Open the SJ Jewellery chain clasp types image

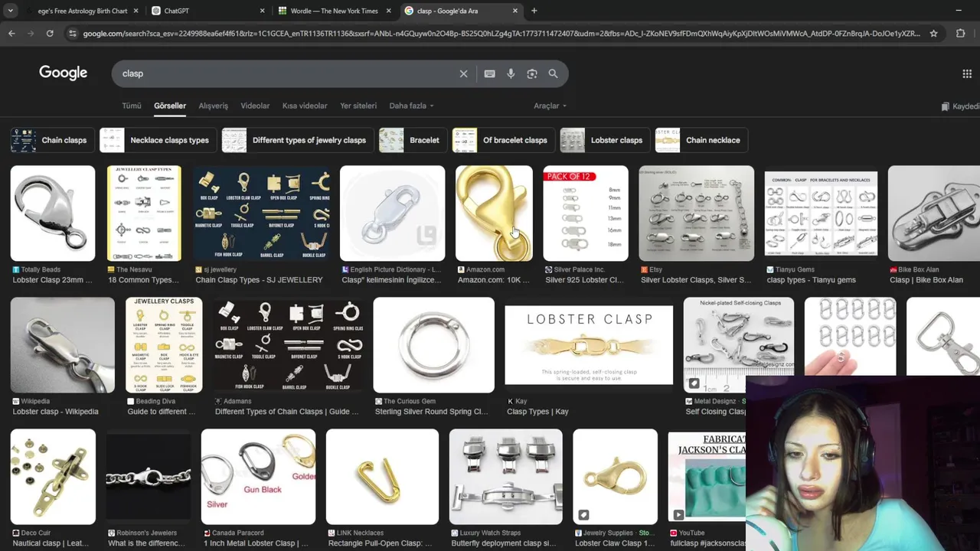(x=262, y=214)
